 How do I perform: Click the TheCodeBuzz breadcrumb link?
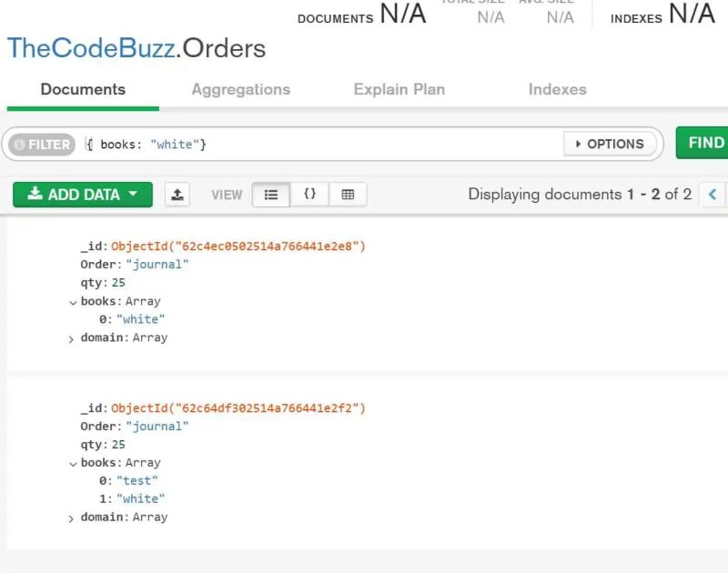point(86,49)
